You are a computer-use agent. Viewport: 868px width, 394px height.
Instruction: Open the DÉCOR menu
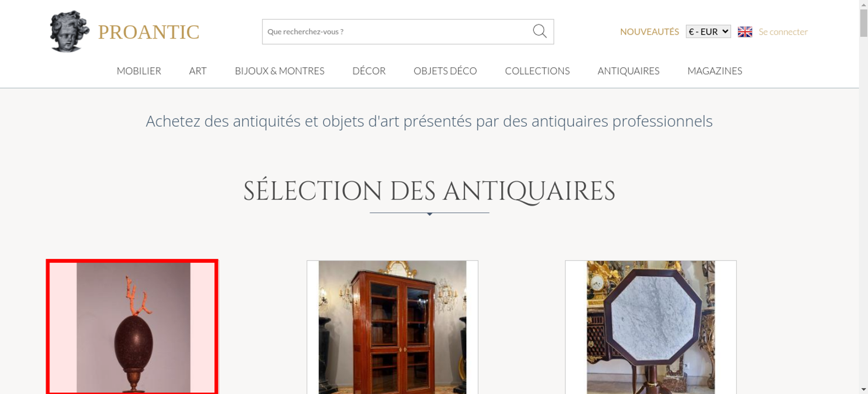369,71
